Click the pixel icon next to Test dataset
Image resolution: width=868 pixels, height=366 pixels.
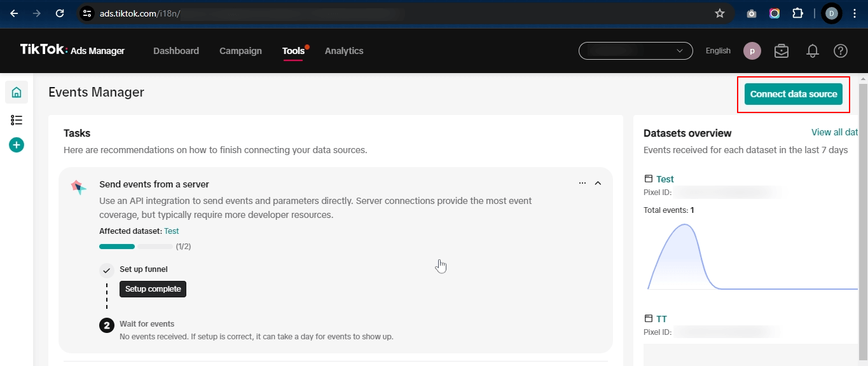[x=649, y=179]
